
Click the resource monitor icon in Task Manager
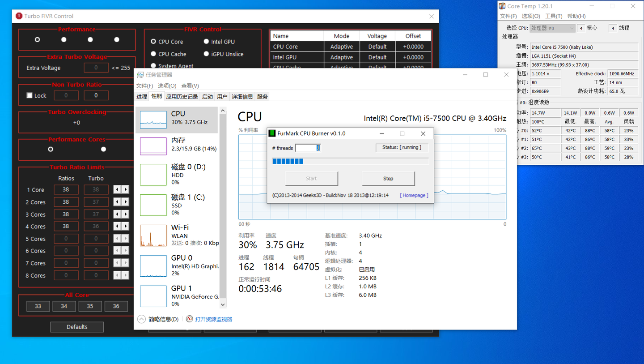[190, 319]
